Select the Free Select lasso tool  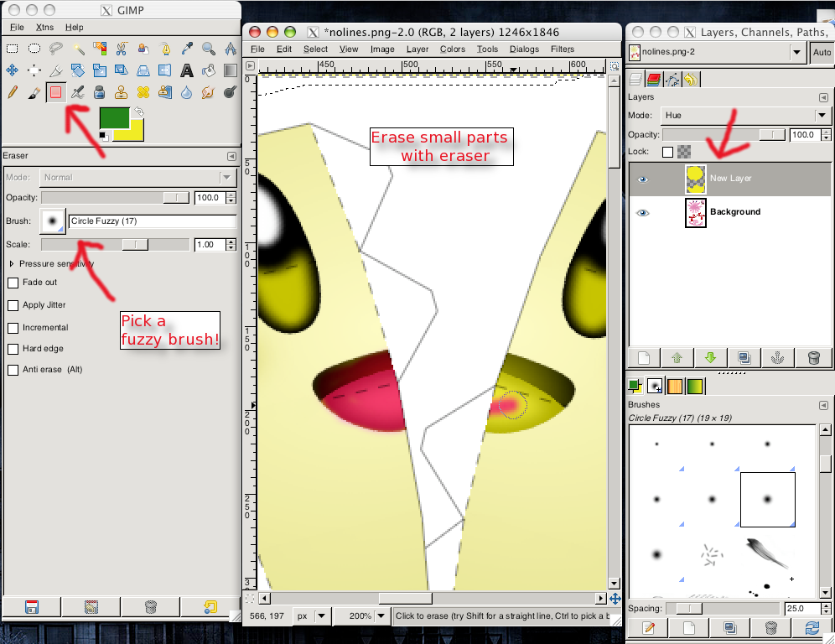coord(56,49)
